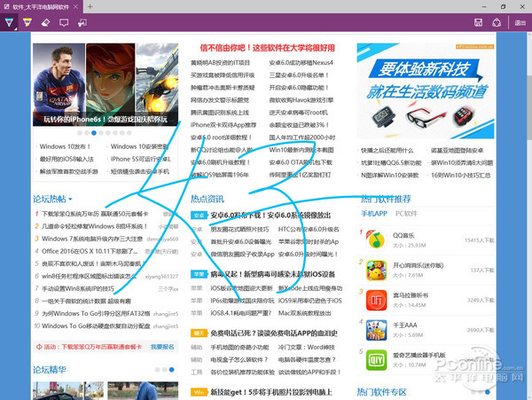Open forum post 为何Windows To Go引导分区用FAT32格
The width and height of the screenshot is (532, 400).
tap(96, 313)
